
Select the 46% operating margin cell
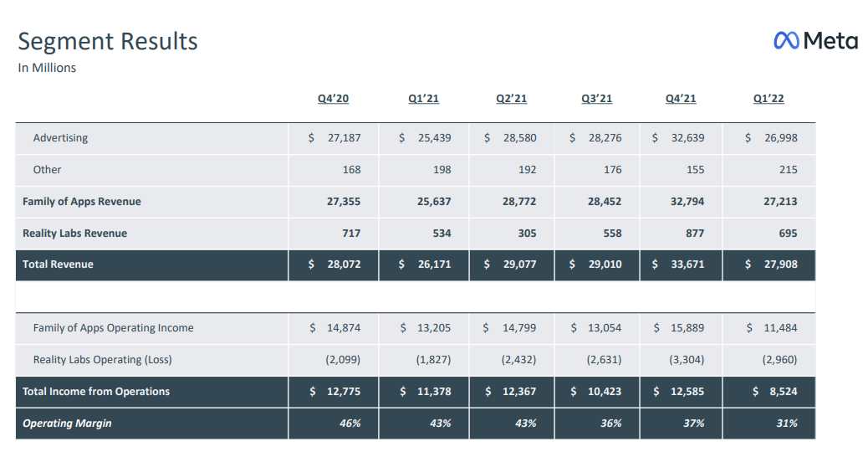coord(350,424)
